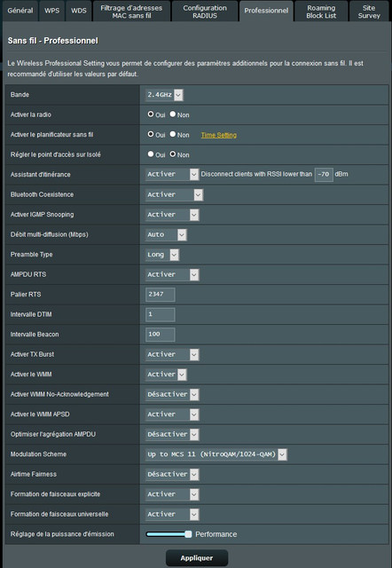Screen dimensions: 392x568
Task: Switch to the WPS tab
Action: (x=51, y=11)
